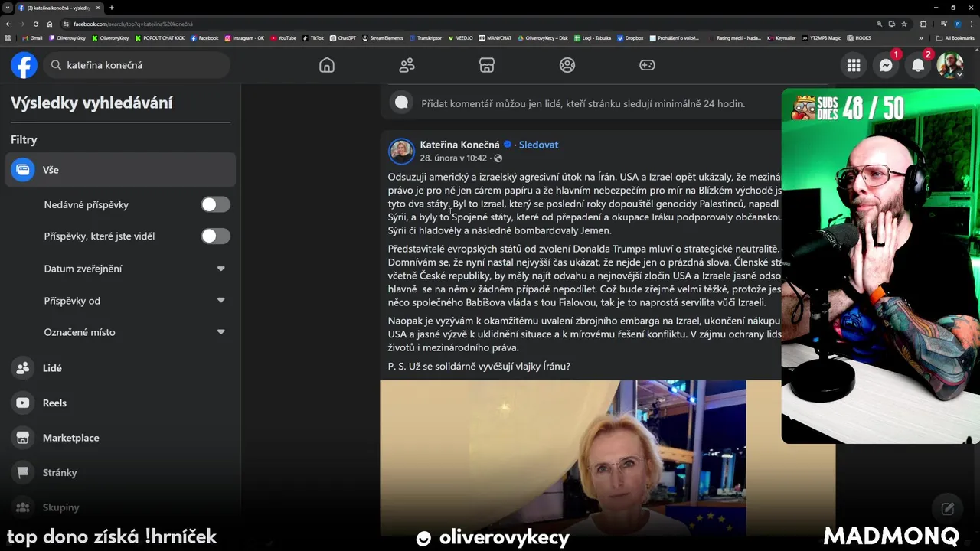Open the Dropbox bookmark

(x=630, y=38)
